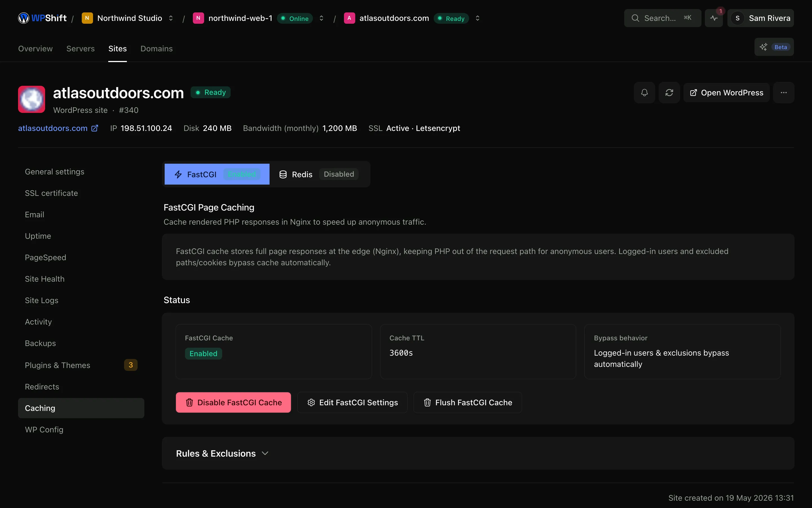Open the Northwind Studio team switcher
The image size is (812, 508).
coord(171,18)
